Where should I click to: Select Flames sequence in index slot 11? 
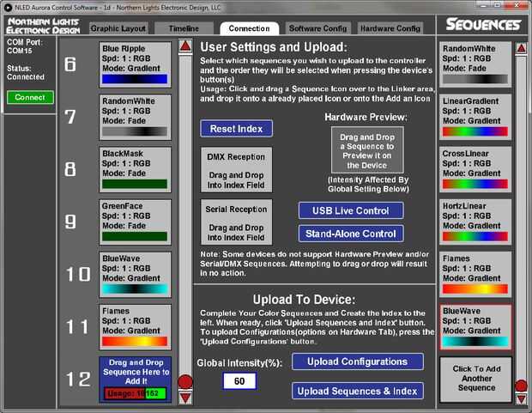[x=135, y=327]
